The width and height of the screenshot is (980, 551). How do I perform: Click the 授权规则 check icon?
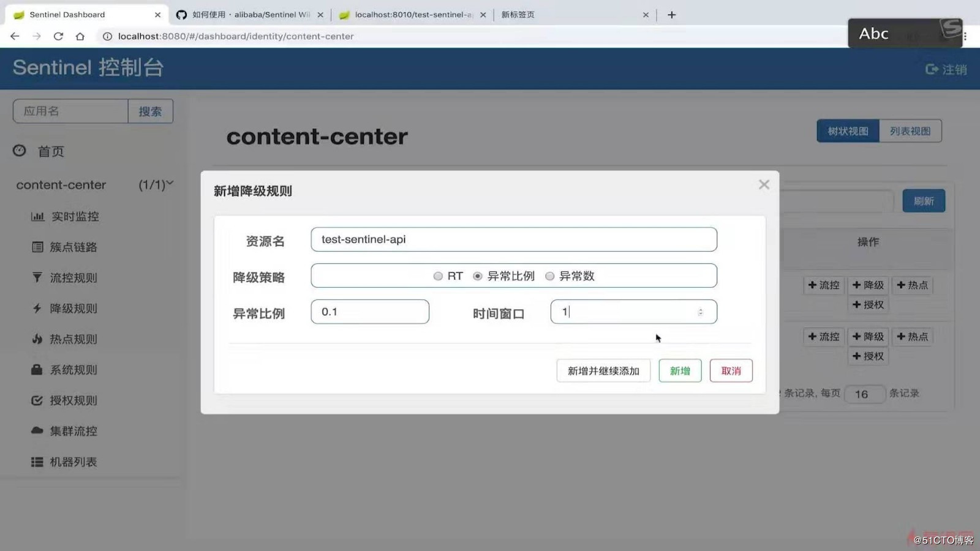pos(37,400)
